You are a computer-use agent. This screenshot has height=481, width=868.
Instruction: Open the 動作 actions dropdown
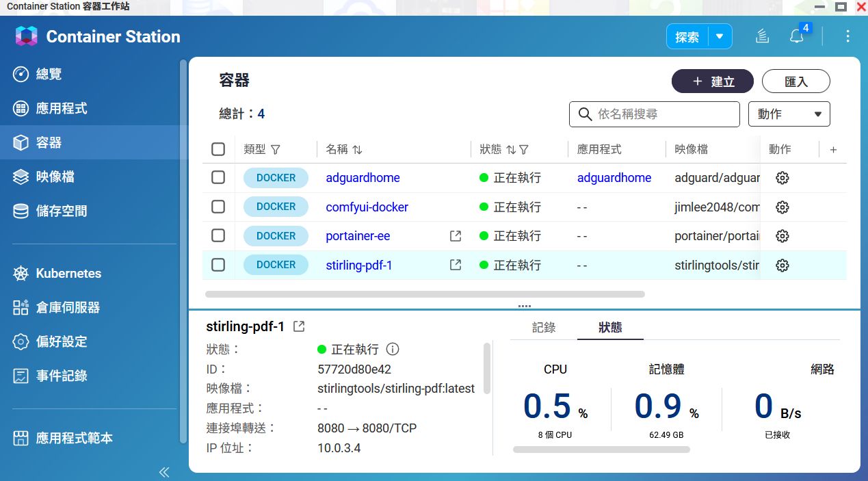point(789,114)
